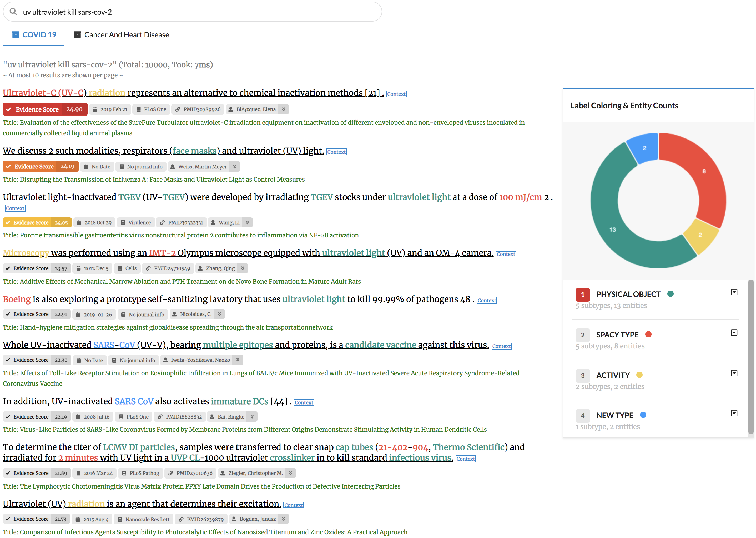
Task: Expand details chevron after Nicolaides, C.
Action: [x=219, y=314]
